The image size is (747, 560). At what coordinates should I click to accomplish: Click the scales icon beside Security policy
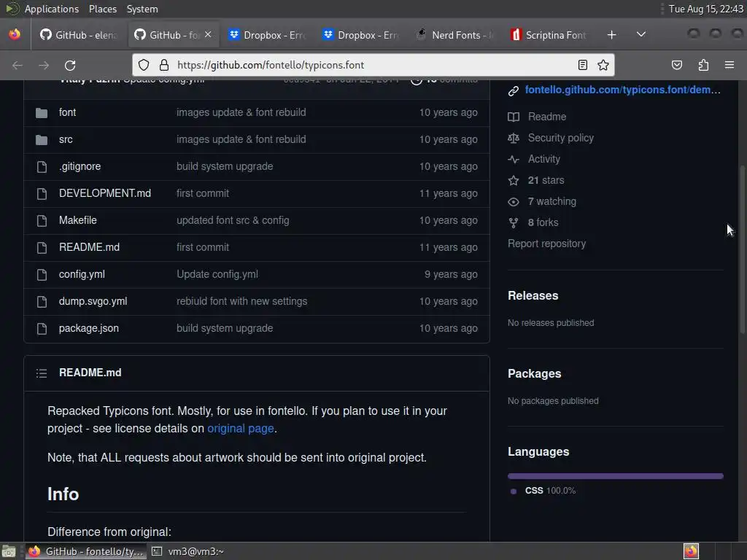click(513, 138)
